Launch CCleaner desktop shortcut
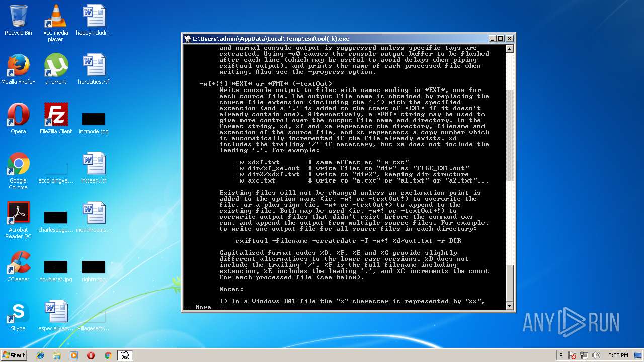 click(x=18, y=266)
